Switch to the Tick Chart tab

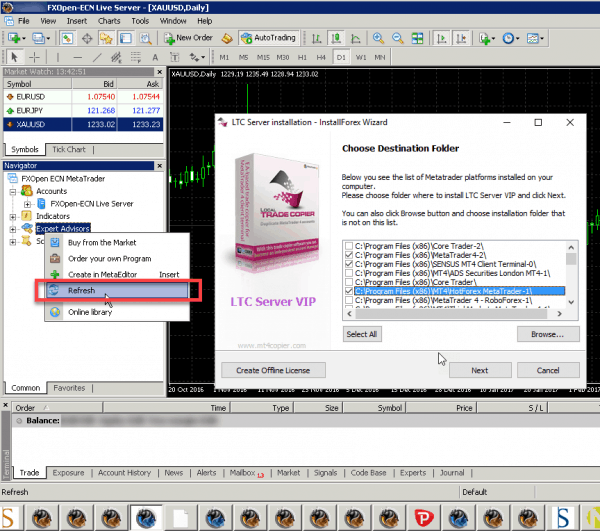69,150
